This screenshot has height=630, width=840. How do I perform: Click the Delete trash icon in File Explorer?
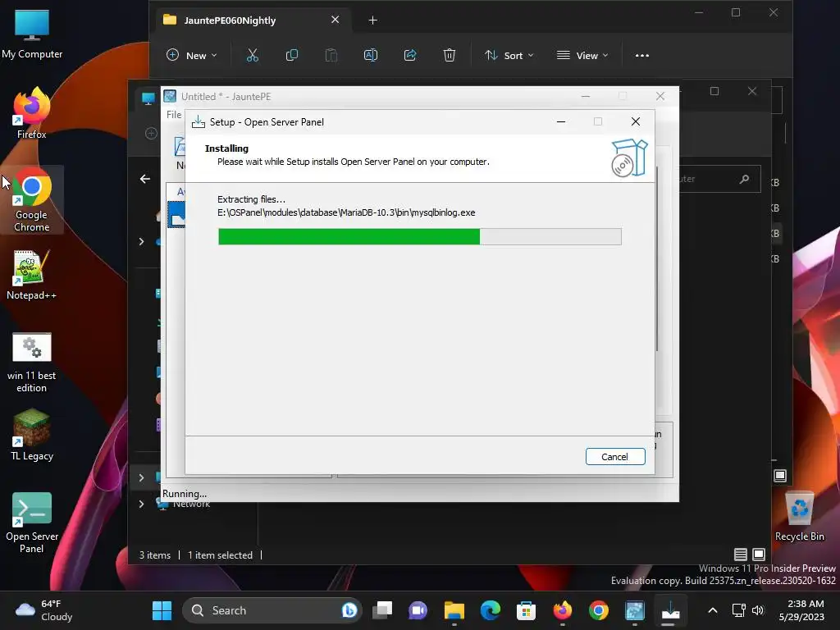pyautogui.click(x=450, y=55)
